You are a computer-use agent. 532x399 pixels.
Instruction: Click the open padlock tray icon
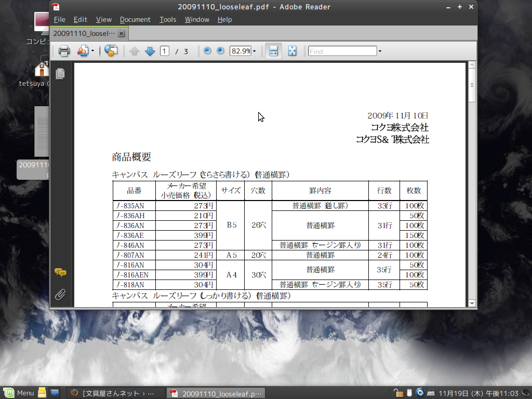point(398,393)
